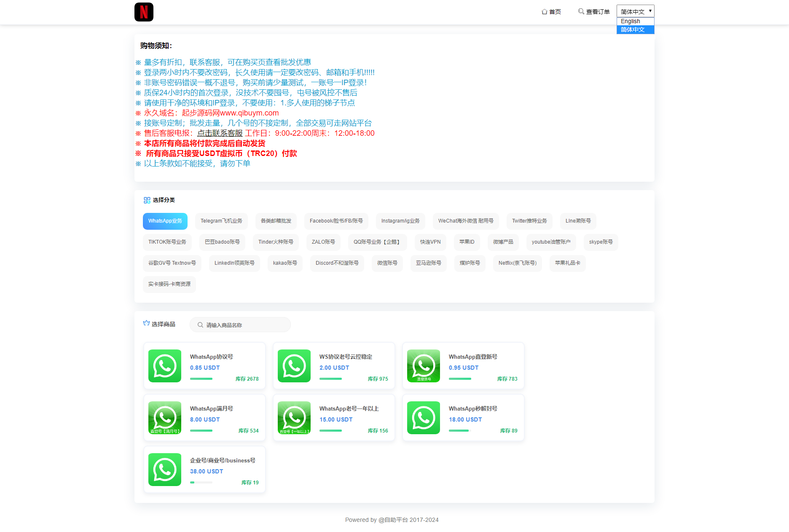789x532 pixels.
Task: Select the Instagram/ig业务 category
Action: click(400, 221)
